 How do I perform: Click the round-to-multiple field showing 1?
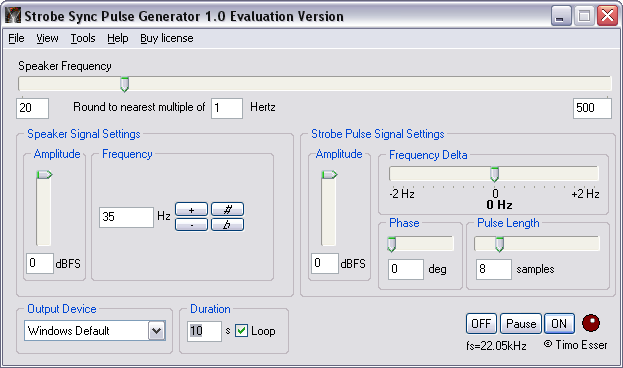[x=226, y=108]
